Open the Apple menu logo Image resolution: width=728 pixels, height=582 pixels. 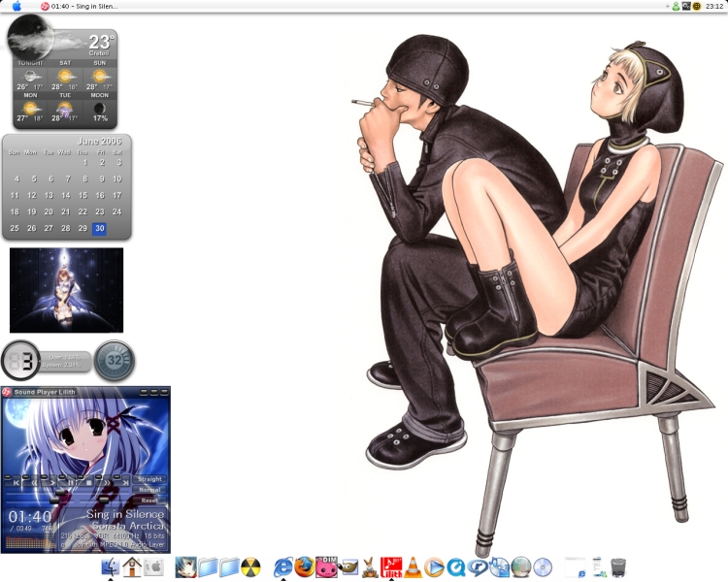click(17, 6)
